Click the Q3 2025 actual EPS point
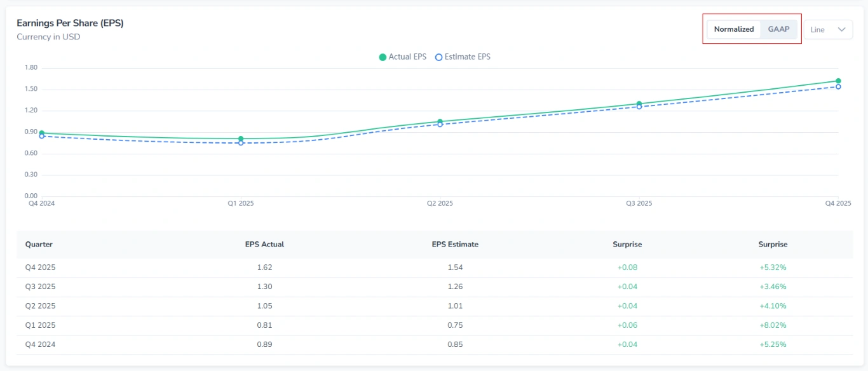Viewport: 868px width, 371px height. click(x=640, y=102)
